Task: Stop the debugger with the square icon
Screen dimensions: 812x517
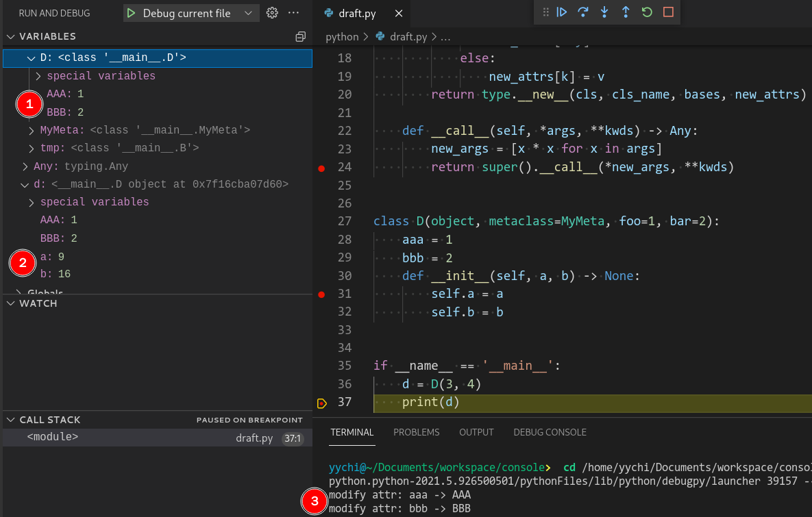Action: coord(669,12)
